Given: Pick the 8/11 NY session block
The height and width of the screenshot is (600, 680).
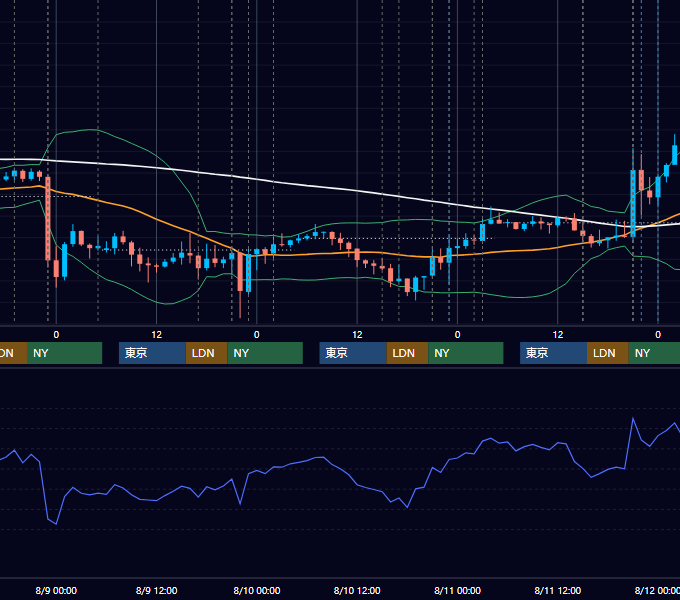Looking at the screenshot, I should 654,353.
